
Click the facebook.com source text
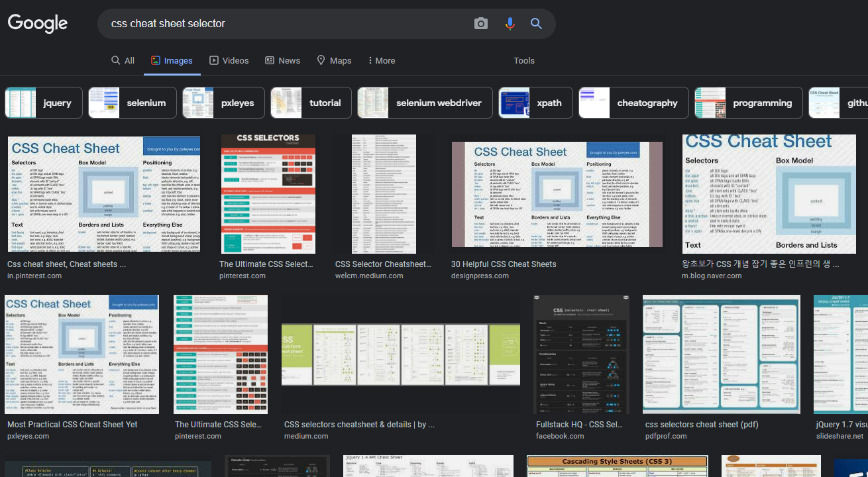(560, 436)
